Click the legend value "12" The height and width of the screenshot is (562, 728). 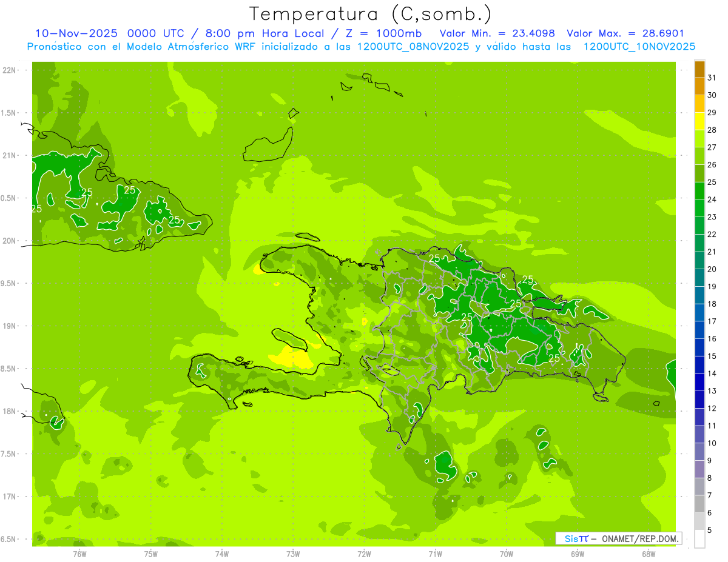point(712,408)
